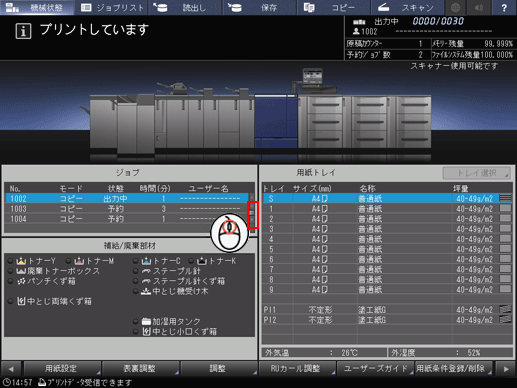
Task: Click the 廃棄トナーボックス waste toner icon
Action: tap(21, 271)
